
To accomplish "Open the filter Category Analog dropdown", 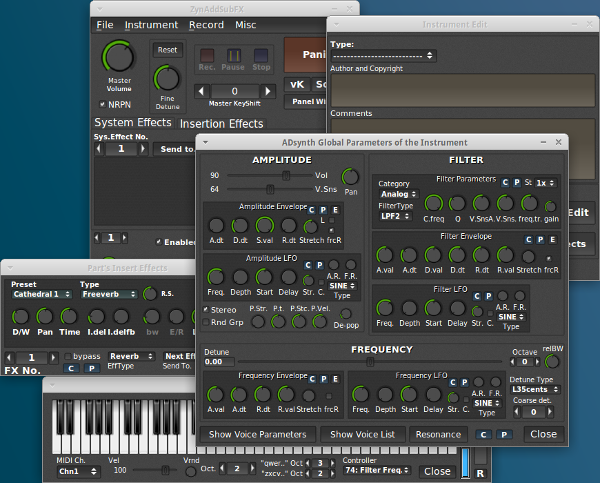I will (398, 194).
